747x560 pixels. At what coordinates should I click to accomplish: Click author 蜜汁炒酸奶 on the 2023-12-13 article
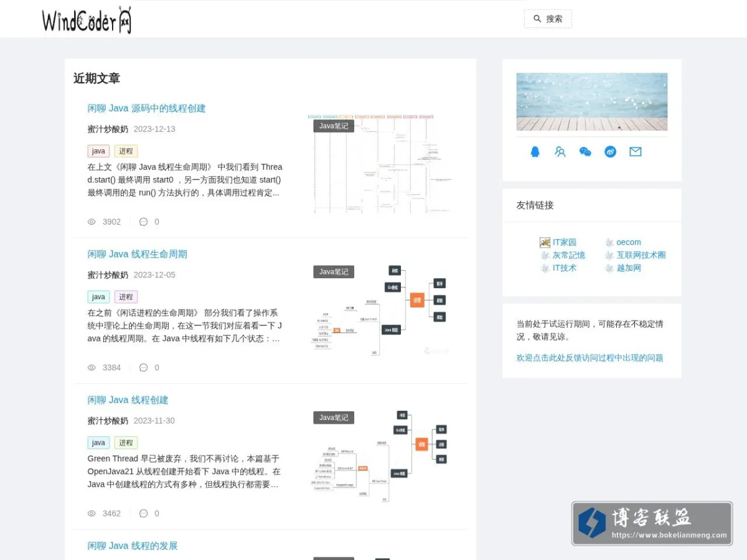[108, 129]
